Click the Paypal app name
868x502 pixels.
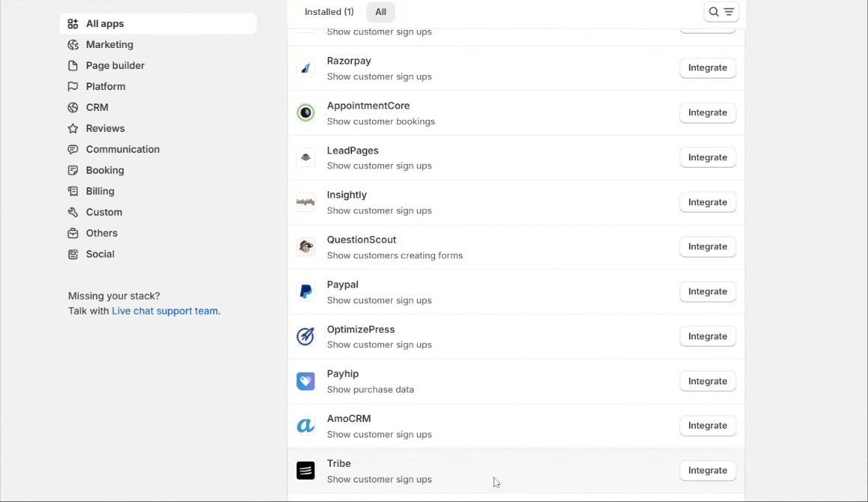343,285
